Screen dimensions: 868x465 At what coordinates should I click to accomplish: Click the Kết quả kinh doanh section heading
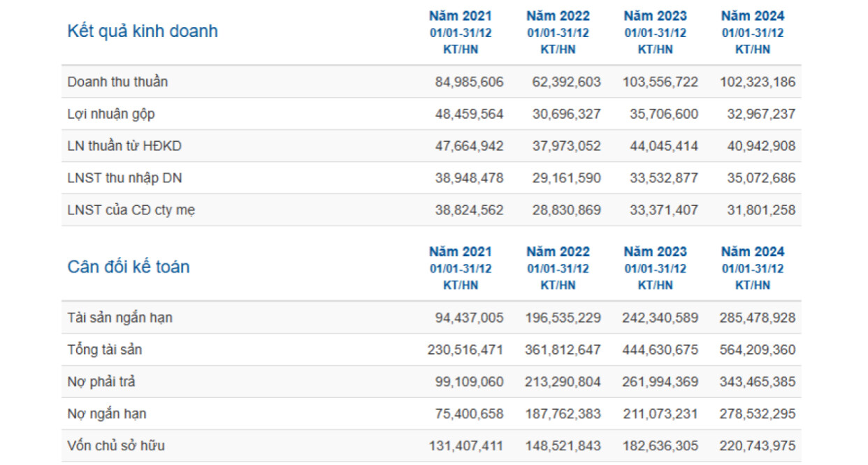(x=143, y=31)
